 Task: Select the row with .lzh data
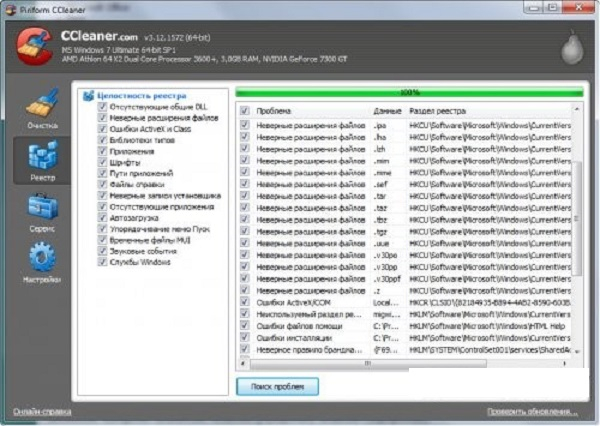point(405,149)
